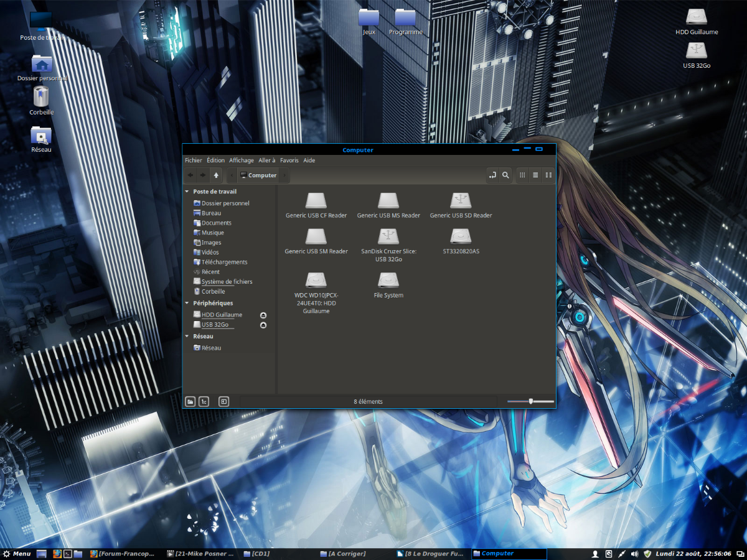The image size is (747, 560).
Task: Select Vidéos in the sidebar
Action: coord(206,252)
